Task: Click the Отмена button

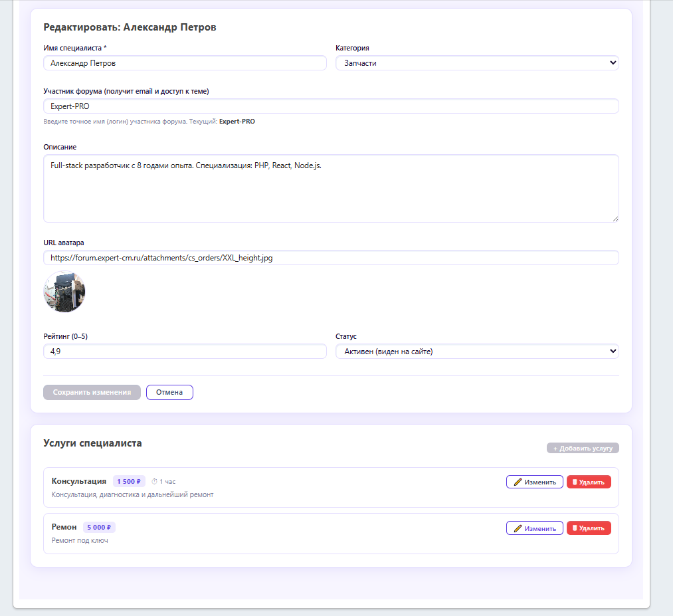Action: [x=169, y=393]
